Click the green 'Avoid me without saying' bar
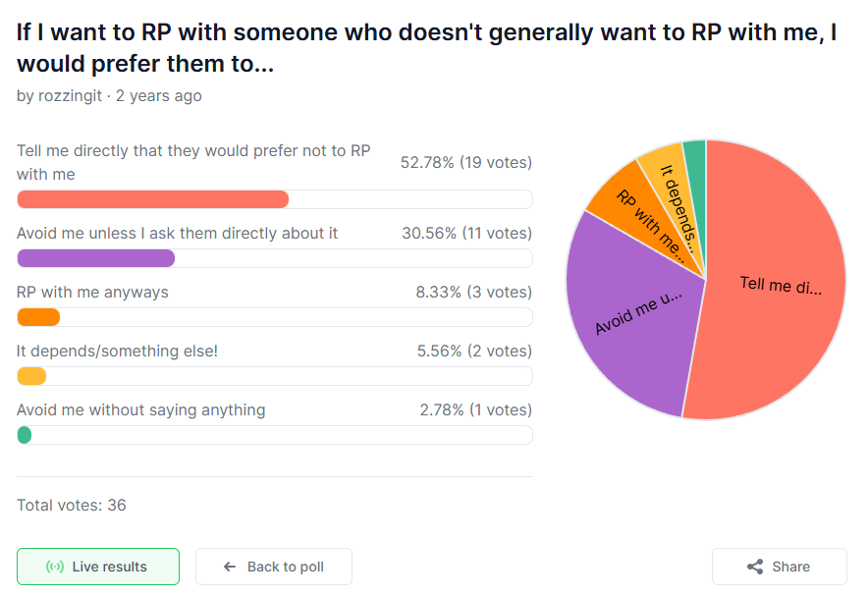The width and height of the screenshot is (868, 597). point(25,435)
